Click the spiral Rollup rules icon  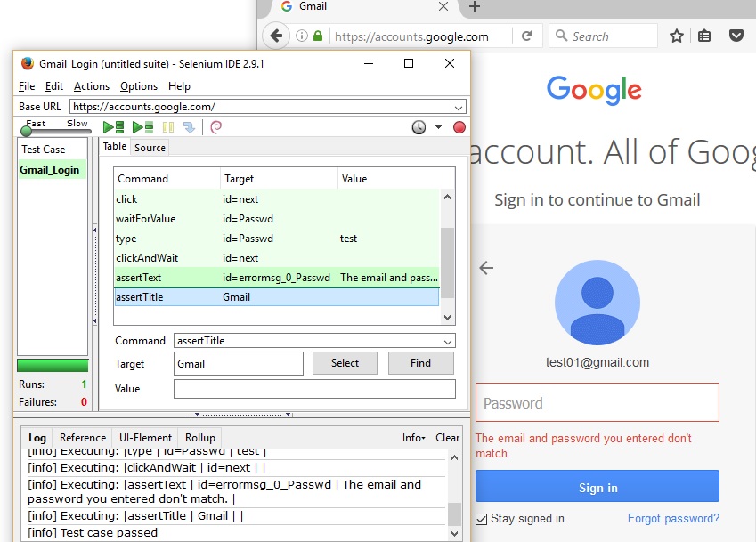click(216, 127)
